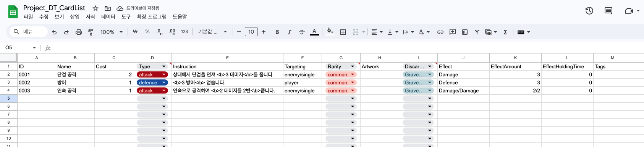Click the 메뉴 search box
The image size is (644, 147).
(x=28, y=32)
